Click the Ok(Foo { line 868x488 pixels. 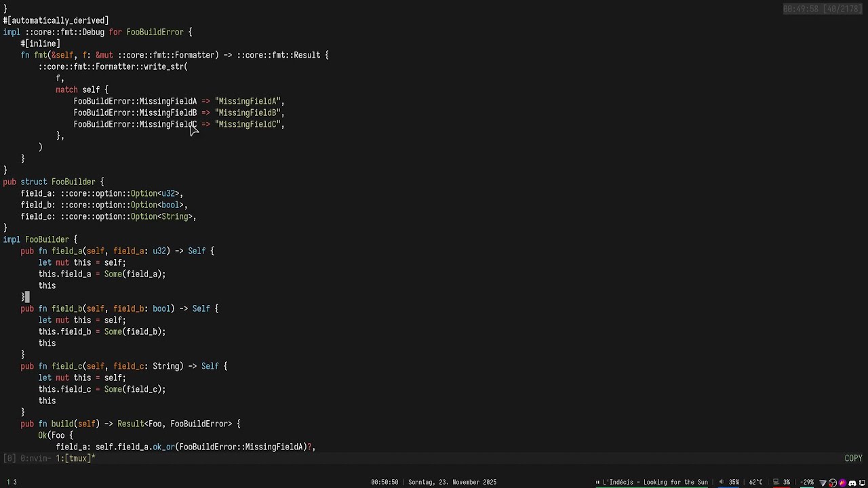(56, 435)
